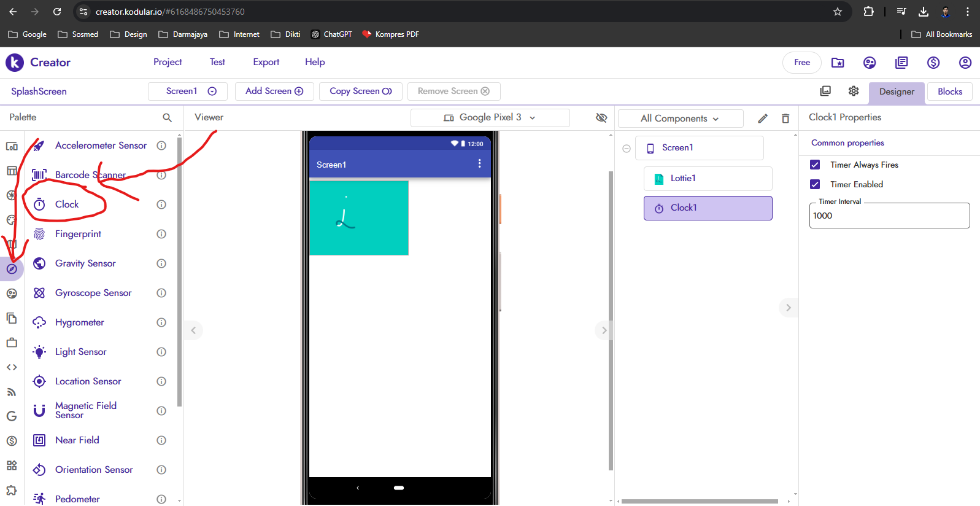Choose Magnetic Field Sensor component
980x506 pixels.
click(86, 411)
